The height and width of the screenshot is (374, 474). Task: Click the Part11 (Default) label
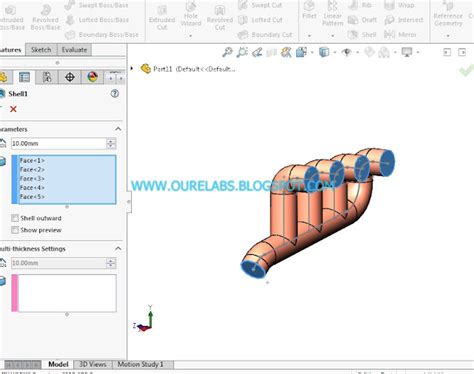tap(194, 69)
